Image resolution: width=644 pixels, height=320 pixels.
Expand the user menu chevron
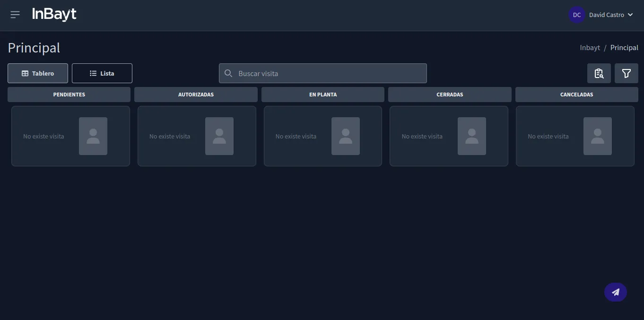[630, 15]
